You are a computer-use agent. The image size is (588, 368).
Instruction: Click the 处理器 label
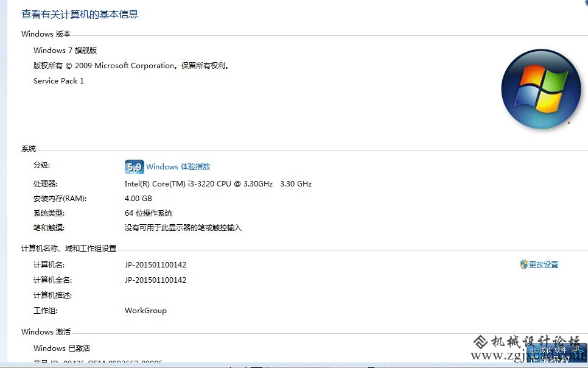click(x=46, y=183)
